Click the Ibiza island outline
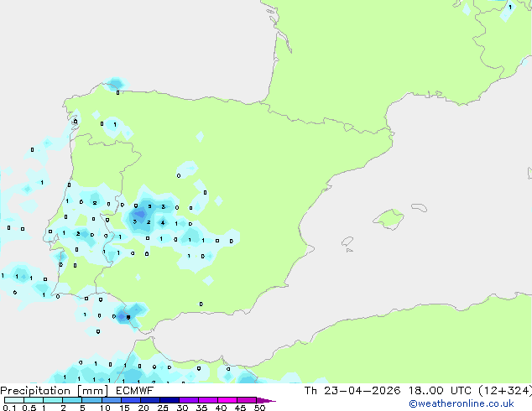532x411 pixels. point(347,242)
